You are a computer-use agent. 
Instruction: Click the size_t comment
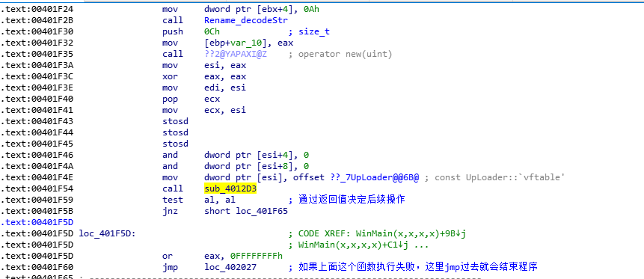pos(314,31)
